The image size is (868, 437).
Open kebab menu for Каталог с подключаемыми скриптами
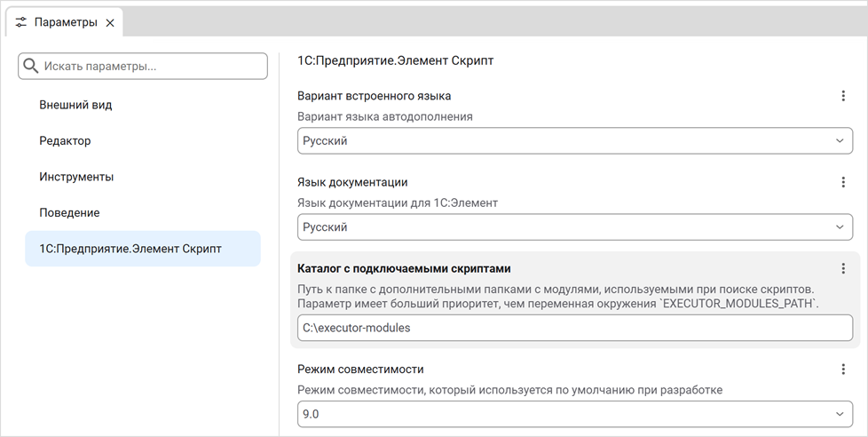click(x=843, y=268)
